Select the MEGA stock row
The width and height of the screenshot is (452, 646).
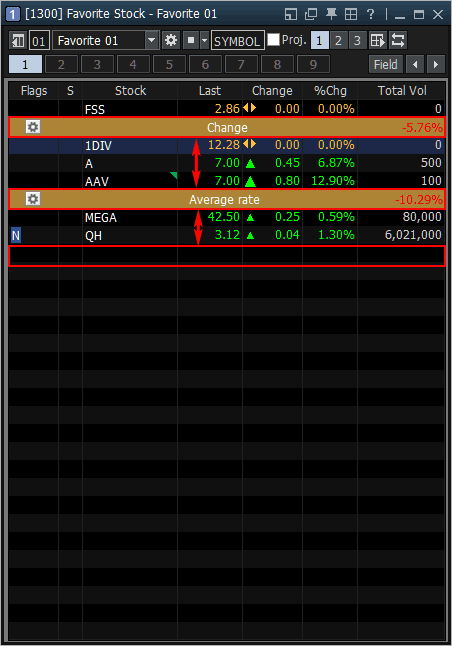(x=227, y=218)
